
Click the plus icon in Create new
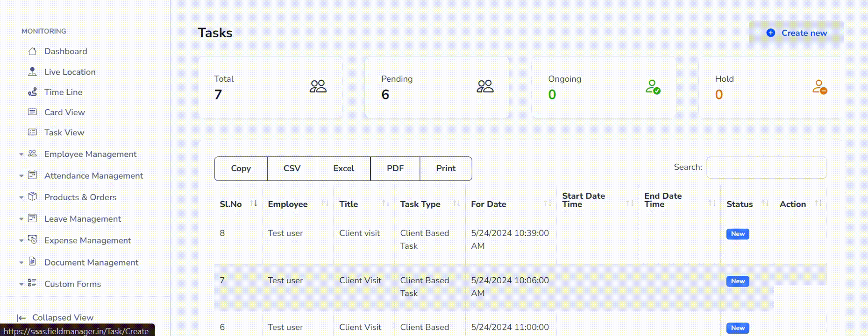pos(771,33)
